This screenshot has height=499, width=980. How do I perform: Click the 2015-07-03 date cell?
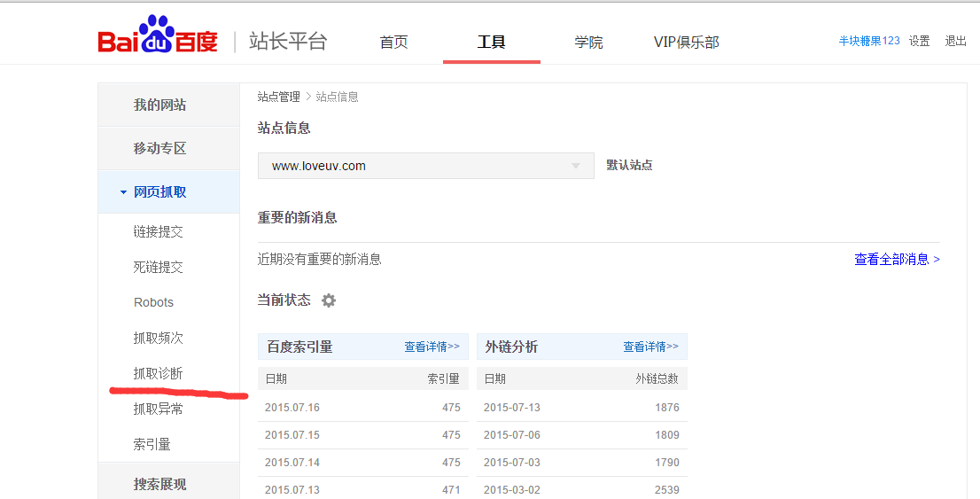tap(512, 463)
